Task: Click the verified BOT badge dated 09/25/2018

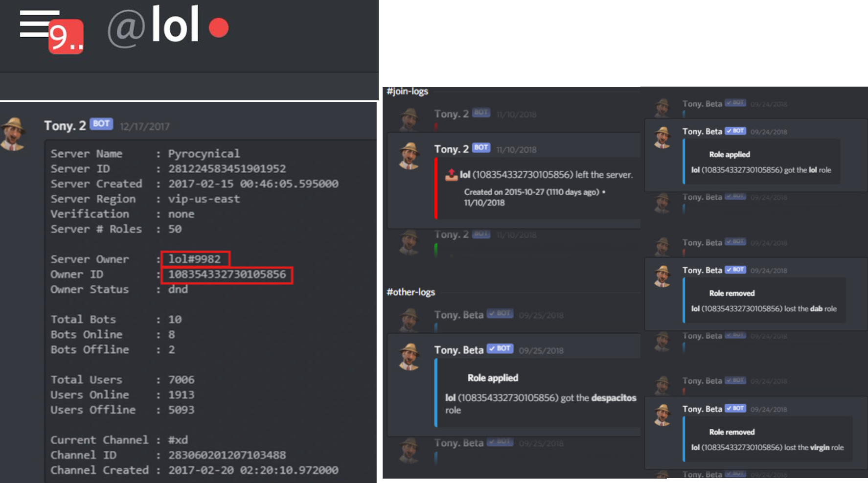Action: pyautogui.click(x=500, y=348)
